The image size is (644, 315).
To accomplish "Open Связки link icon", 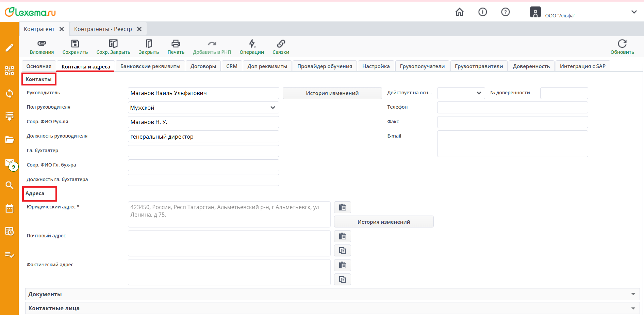I will coord(281,44).
